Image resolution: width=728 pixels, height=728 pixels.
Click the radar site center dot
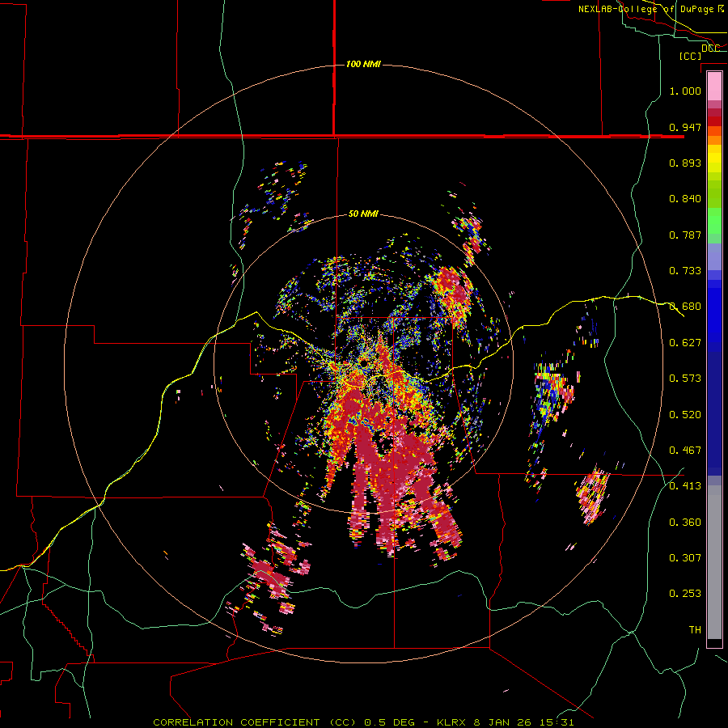(364, 363)
